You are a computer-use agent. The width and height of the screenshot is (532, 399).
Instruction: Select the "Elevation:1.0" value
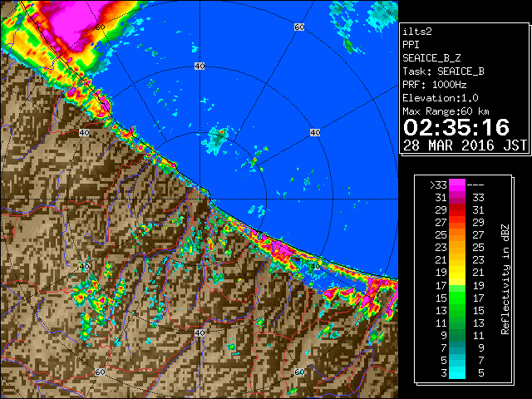click(441, 98)
